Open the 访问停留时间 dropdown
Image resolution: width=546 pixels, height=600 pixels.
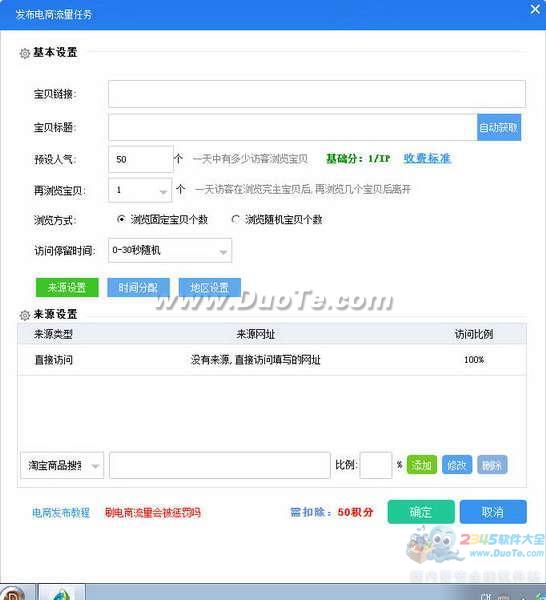coord(170,250)
